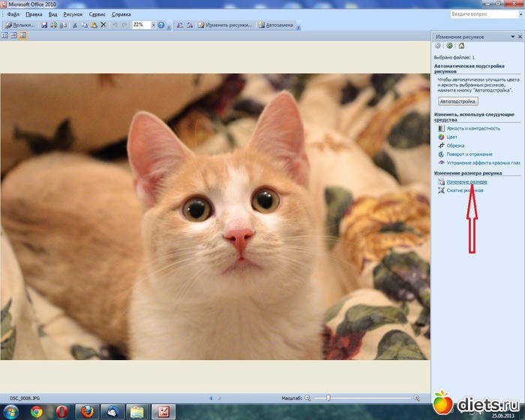This screenshot has height=420, width=525.
Task: Toggle single picture view button
Action: click(x=22, y=35)
